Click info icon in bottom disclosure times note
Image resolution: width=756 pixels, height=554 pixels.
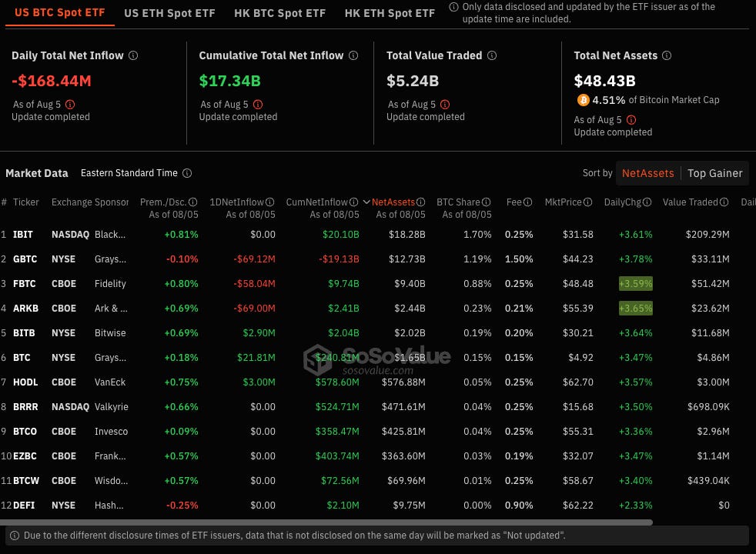click(15, 536)
